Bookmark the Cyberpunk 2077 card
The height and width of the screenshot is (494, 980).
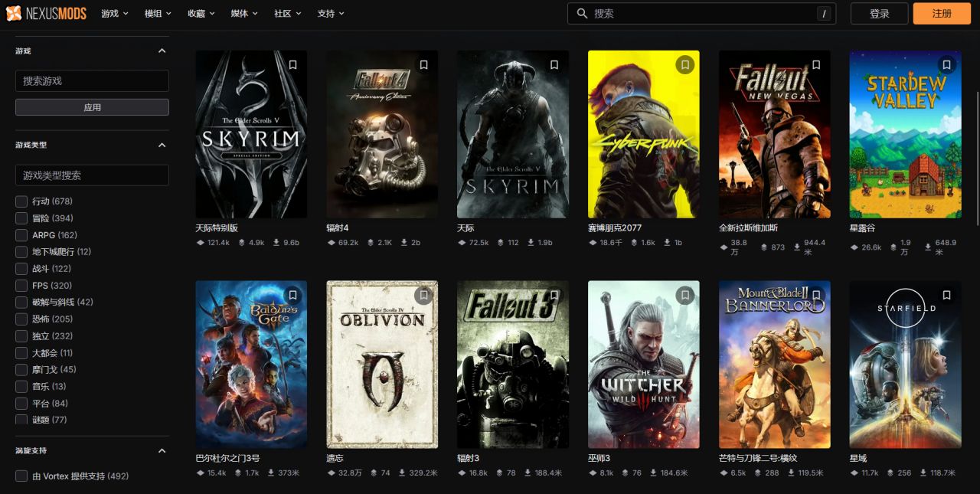[685, 65]
